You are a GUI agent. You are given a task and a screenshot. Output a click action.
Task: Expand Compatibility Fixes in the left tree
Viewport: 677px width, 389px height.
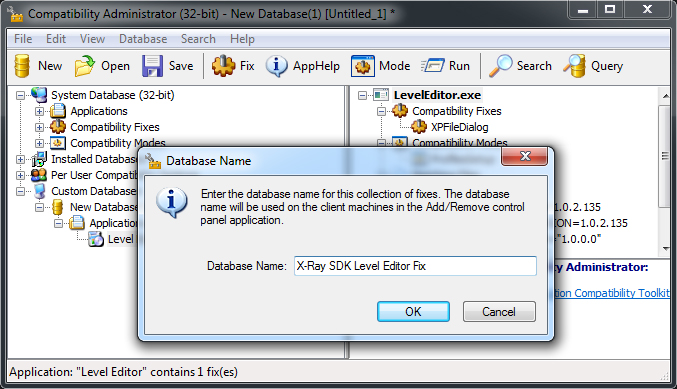tap(39, 127)
